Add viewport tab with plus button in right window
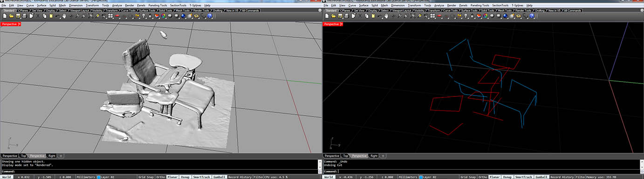Screen dimensions: 644x179 pyautogui.click(x=384, y=156)
